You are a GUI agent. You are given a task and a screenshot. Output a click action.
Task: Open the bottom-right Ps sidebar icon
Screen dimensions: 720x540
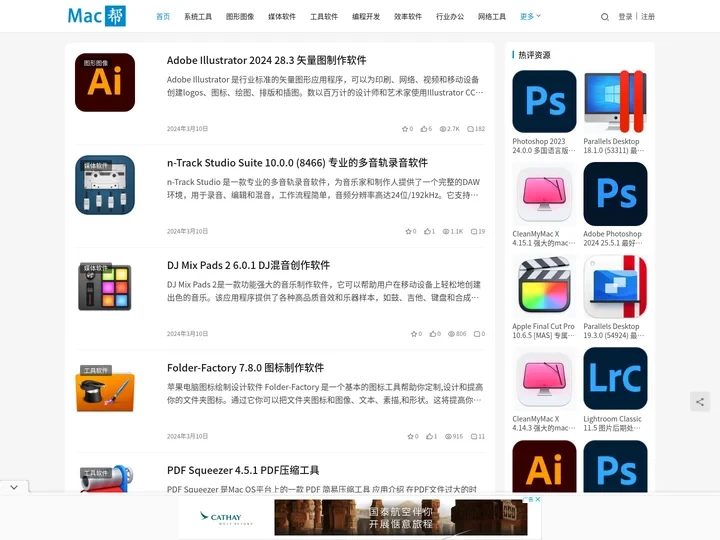pos(615,467)
